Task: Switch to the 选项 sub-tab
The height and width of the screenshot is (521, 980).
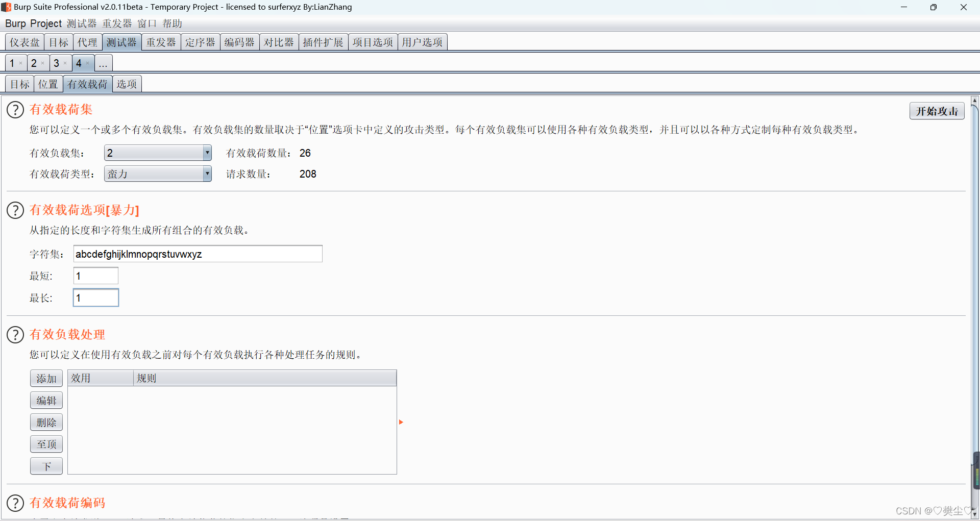Action: tap(127, 84)
